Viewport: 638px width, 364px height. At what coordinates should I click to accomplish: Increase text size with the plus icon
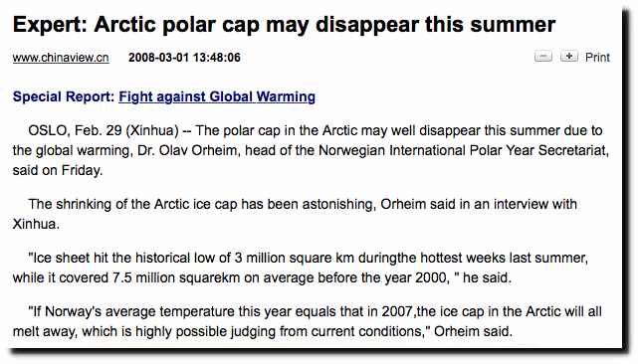point(569,56)
